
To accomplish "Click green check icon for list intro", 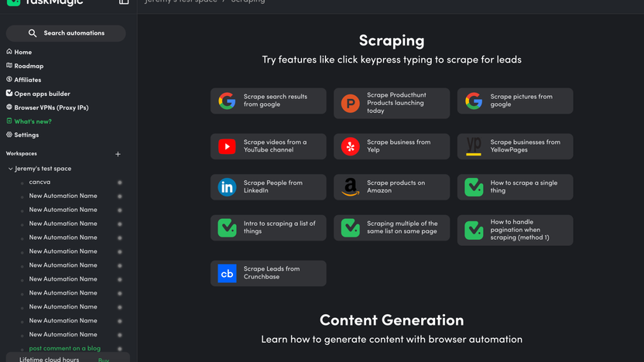I will 227,227.
